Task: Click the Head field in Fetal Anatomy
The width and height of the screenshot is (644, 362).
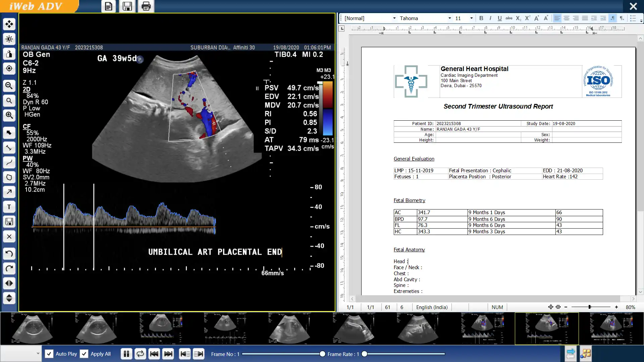Action: coord(401,261)
